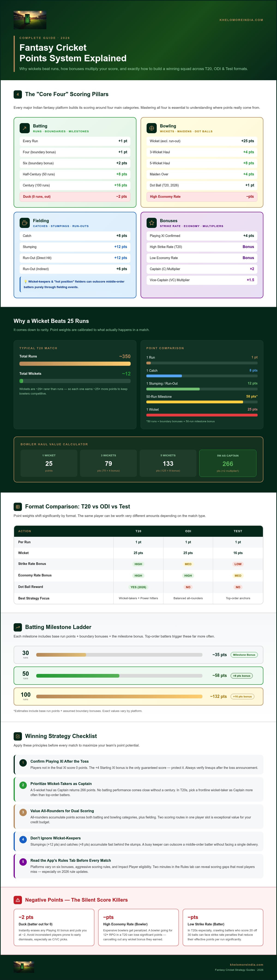Click the High Economy Rate bowling row

click(202, 197)
